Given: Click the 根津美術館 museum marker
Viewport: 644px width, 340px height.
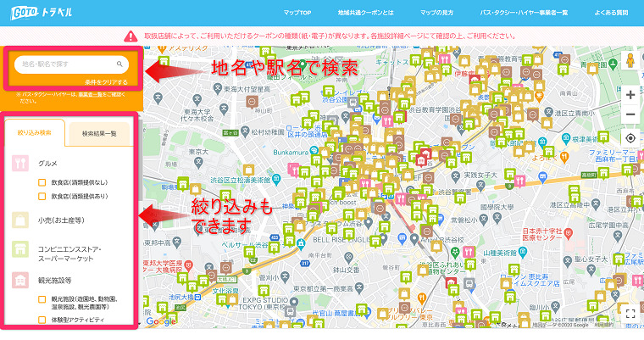Looking at the screenshot, I should pos(566,137).
